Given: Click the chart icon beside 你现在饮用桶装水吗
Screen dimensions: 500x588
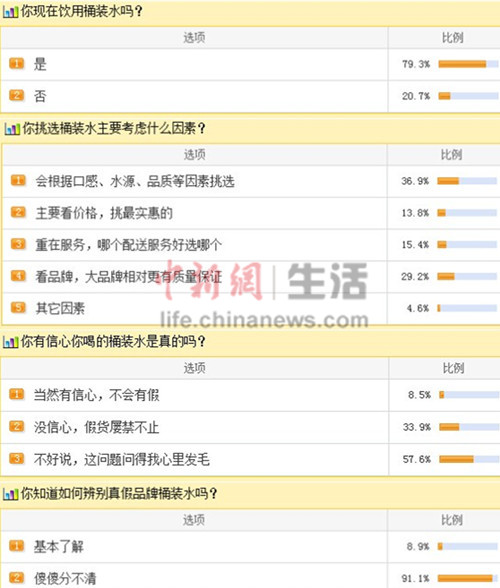Looking at the screenshot, I should point(10,12).
